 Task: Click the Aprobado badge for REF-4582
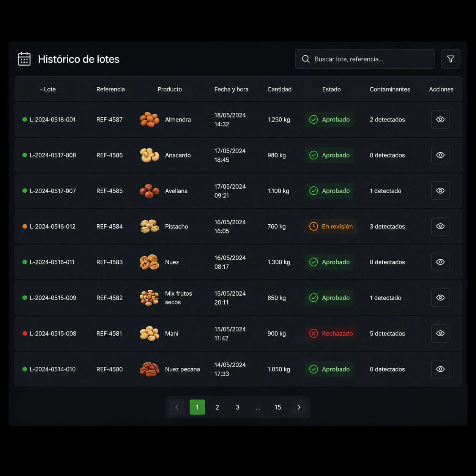click(329, 298)
